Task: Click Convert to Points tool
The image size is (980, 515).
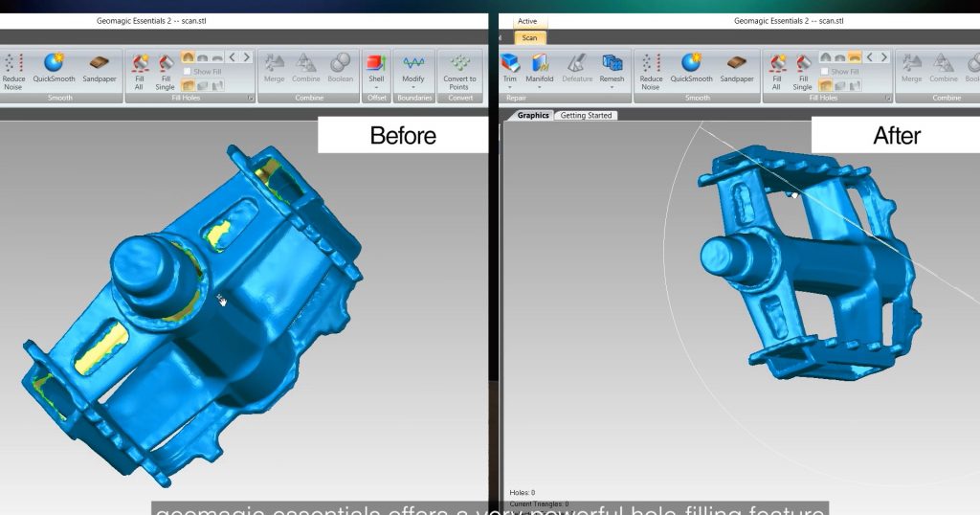Action: [460, 71]
